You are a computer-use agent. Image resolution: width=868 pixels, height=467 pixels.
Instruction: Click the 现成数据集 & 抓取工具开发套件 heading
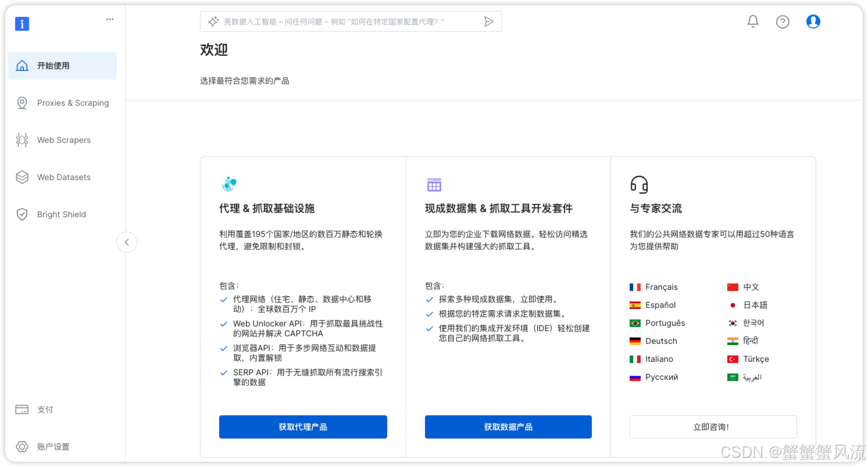coord(499,209)
